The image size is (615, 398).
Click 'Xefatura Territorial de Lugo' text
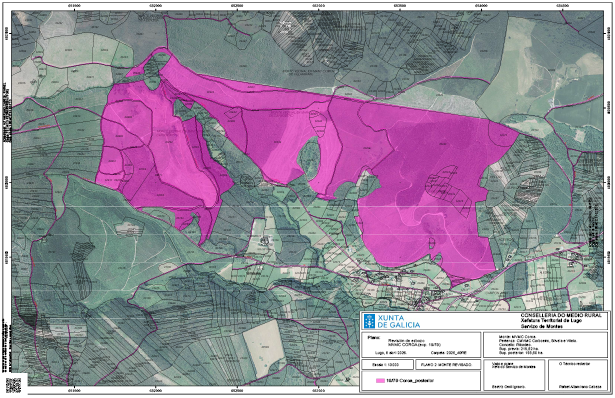[x=551, y=320]
